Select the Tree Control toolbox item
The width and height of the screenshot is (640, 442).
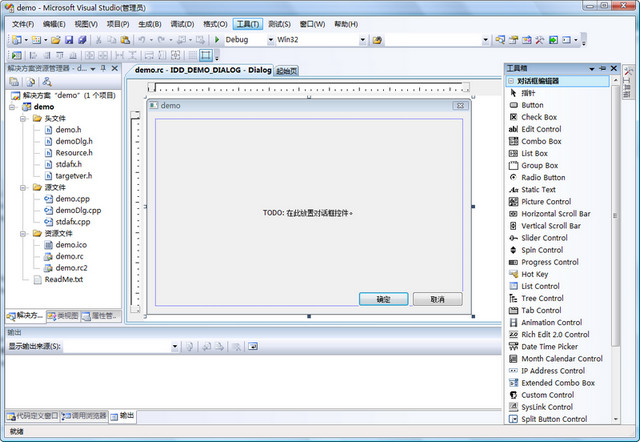tap(542, 298)
